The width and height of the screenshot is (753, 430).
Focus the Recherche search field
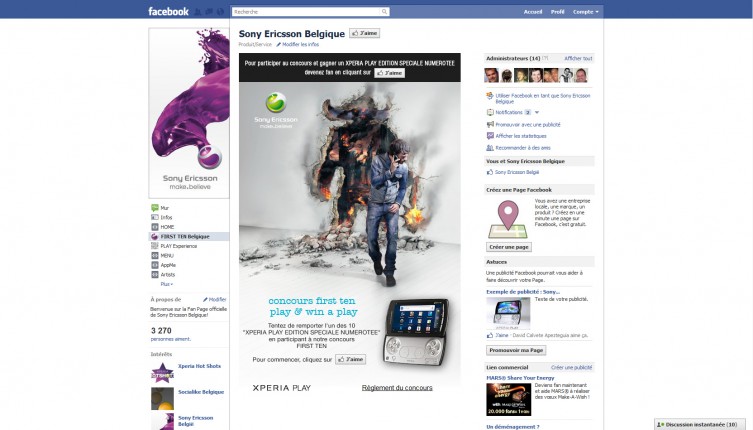[306, 12]
